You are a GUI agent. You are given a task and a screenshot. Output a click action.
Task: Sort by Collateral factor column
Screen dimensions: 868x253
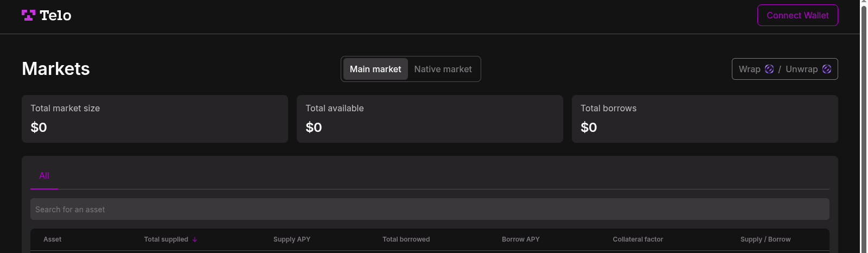pos(638,239)
